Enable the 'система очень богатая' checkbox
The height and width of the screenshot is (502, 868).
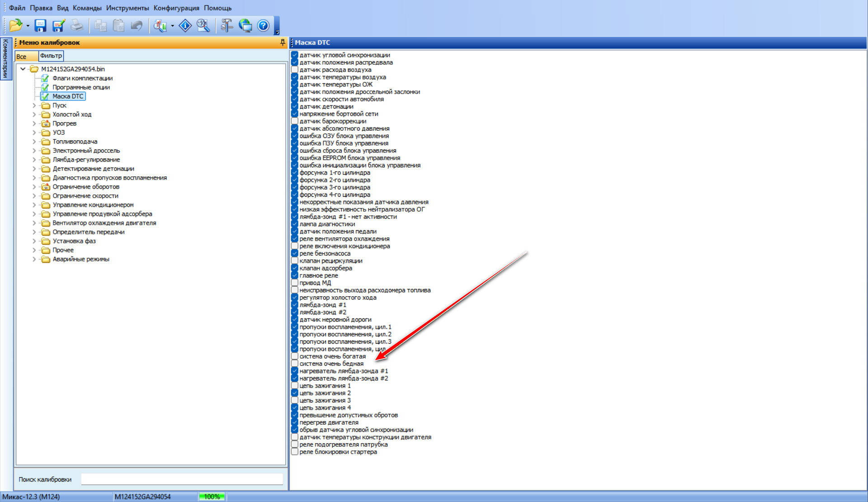[295, 356]
